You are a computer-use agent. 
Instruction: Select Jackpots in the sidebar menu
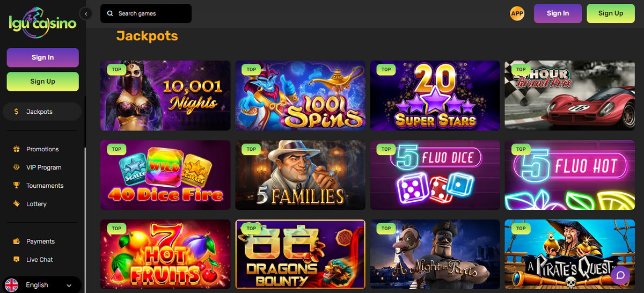[42, 112]
